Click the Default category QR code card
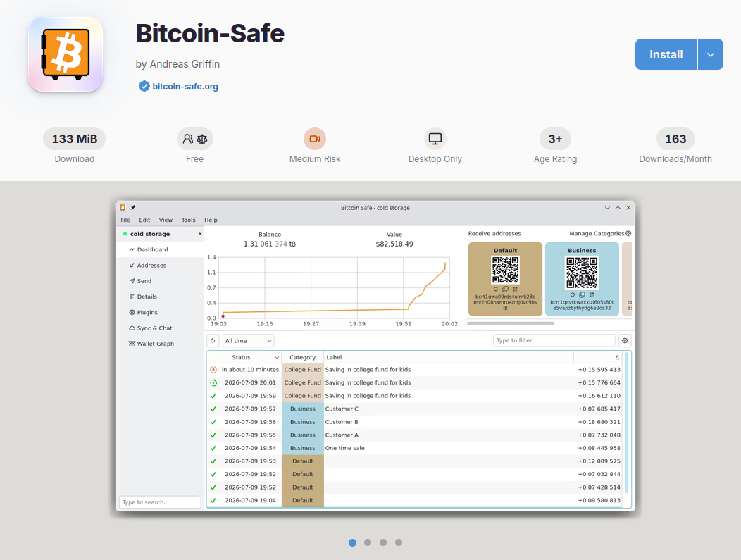The width and height of the screenshot is (741, 560). [x=505, y=279]
